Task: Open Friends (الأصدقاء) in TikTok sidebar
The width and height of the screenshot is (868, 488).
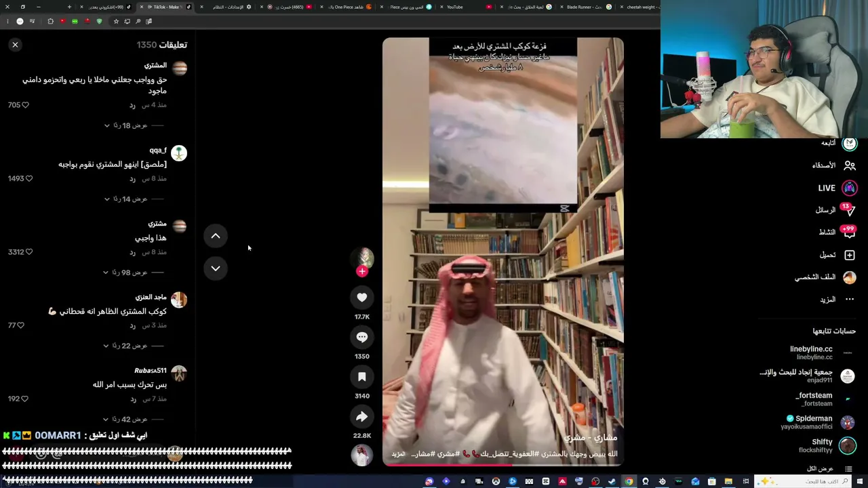Action: click(x=834, y=165)
